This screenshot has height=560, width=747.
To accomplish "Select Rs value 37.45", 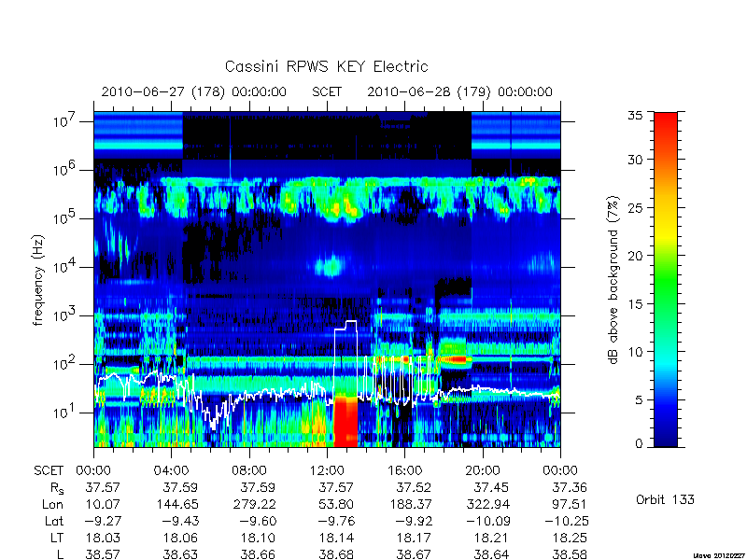I will [x=491, y=487].
